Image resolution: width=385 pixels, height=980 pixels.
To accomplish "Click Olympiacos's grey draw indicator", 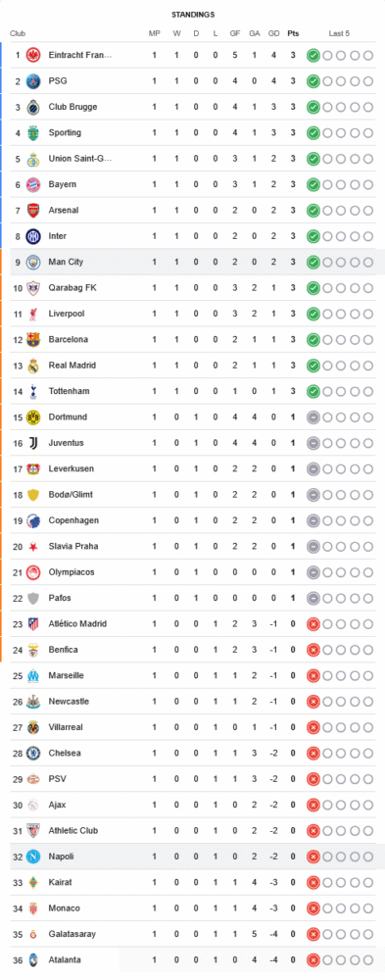I will click(x=313, y=572).
